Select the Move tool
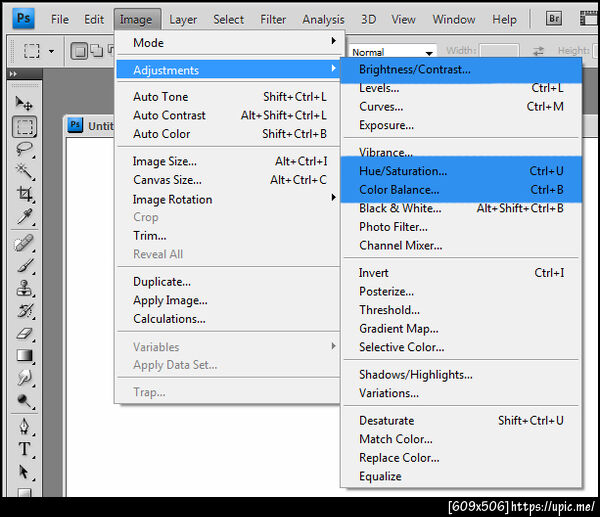The width and height of the screenshot is (600, 517). (x=24, y=103)
